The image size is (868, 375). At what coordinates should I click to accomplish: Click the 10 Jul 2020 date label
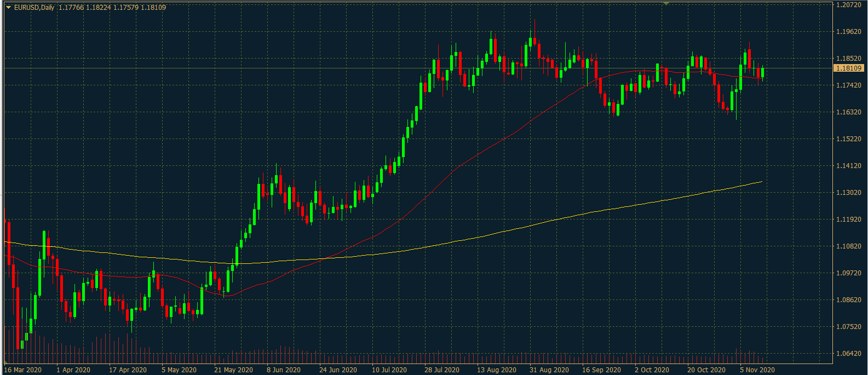click(x=389, y=370)
